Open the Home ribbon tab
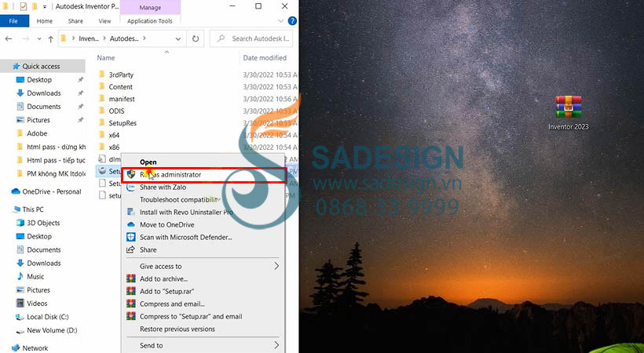 (x=44, y=21)
